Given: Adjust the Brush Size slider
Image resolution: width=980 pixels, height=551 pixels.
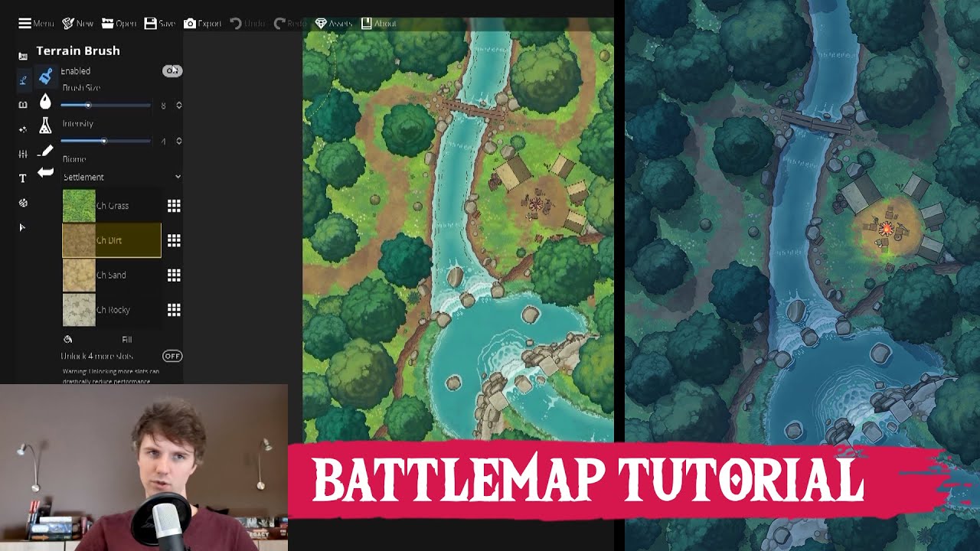Looking at the screenshot, I should point(106,105).
